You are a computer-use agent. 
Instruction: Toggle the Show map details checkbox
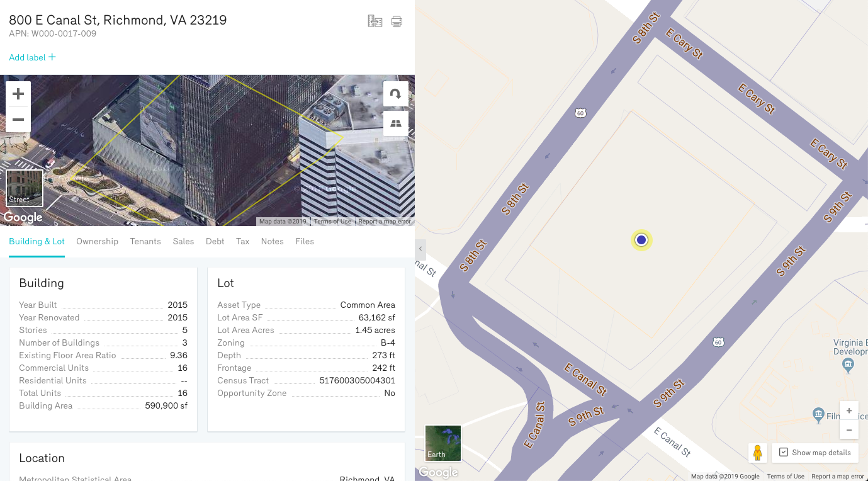[784, 452]
